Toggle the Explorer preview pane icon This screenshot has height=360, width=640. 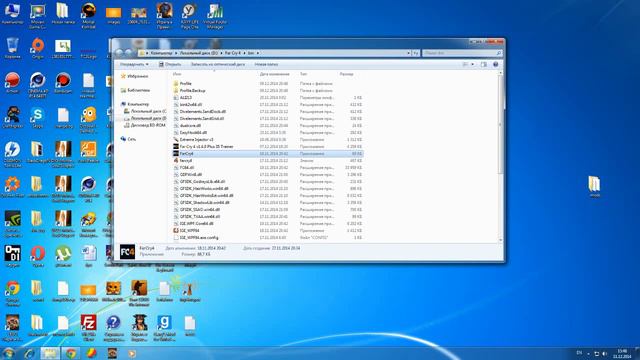pyautogui.click(x=484, y=64)
